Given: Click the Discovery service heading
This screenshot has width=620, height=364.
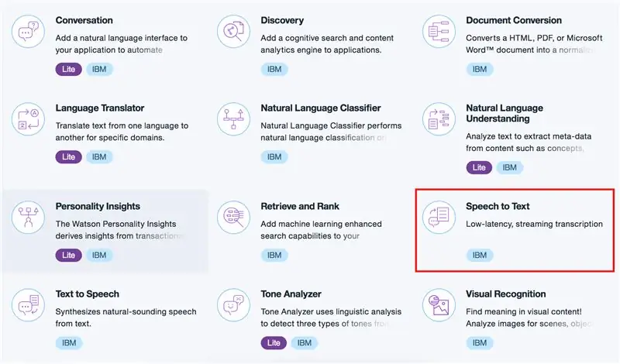Looking at the screenshot, I should pos(282,20).
